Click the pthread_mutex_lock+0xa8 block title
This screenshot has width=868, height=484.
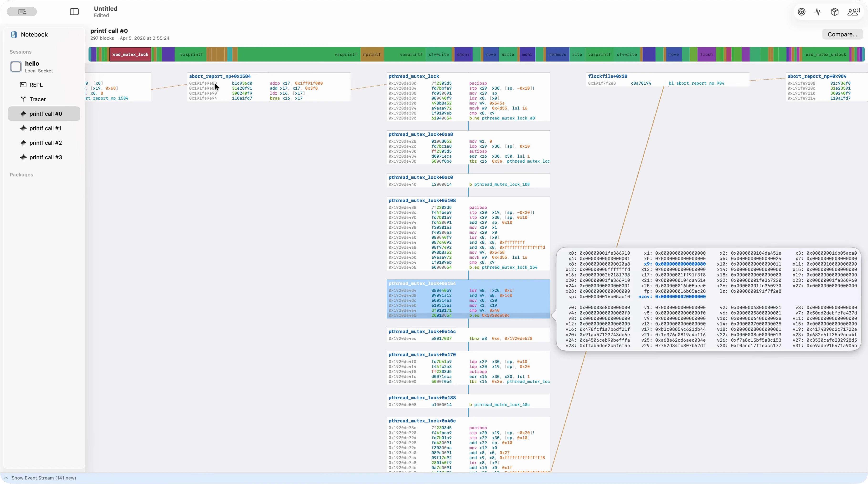pos(421,134)
